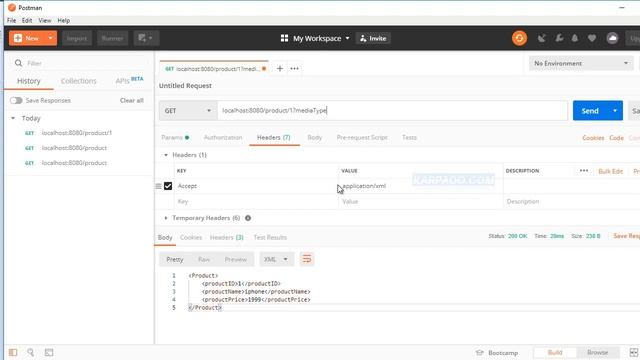Open the View menu
Viewport: 640px width, 360px height.
pos(45,20)
